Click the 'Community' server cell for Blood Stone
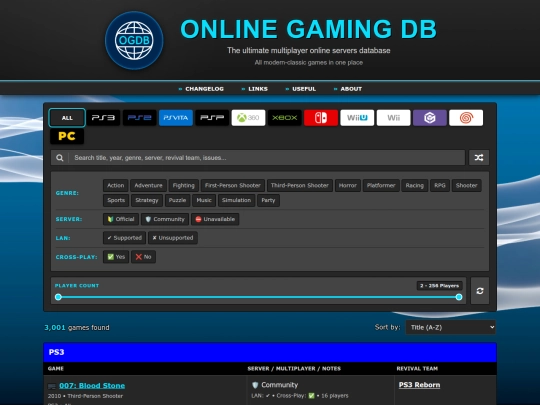 coord(275,385)
